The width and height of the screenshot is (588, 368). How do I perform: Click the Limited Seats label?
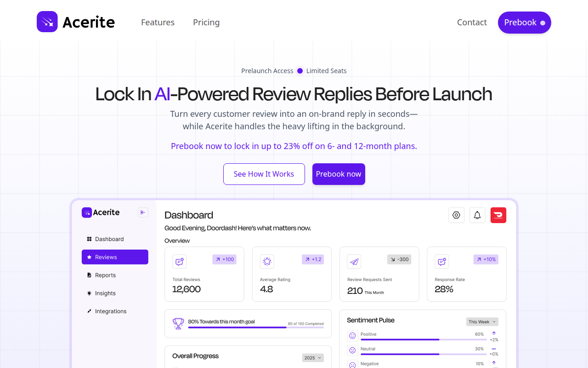pyautogui.click(x=327, y=71)
